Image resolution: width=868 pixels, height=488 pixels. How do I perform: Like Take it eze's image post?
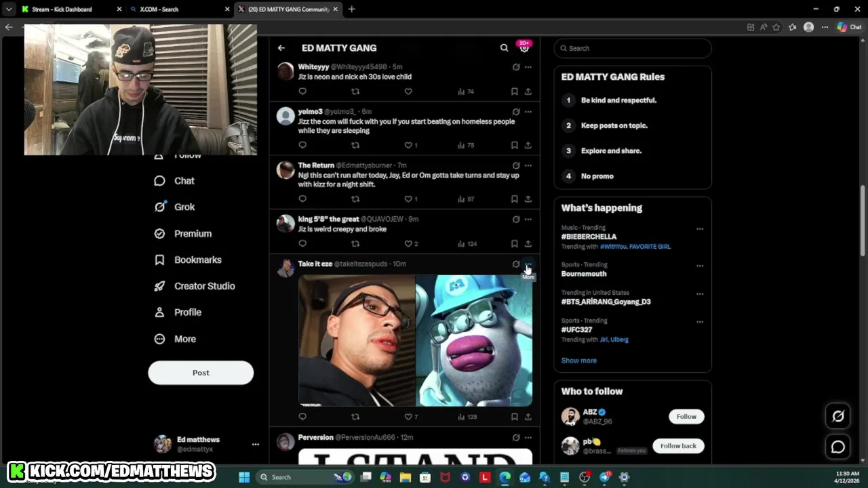(408, 417)
